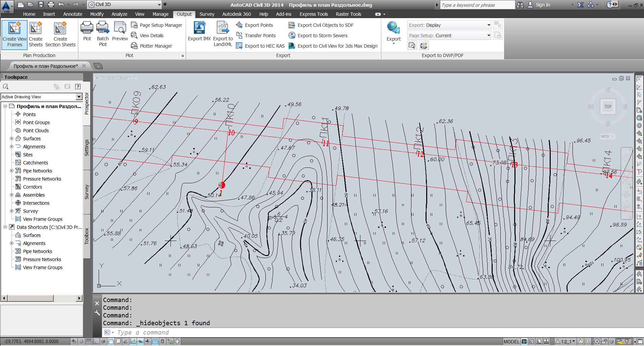Open the Page Setup: Current dropdown
Image resolution: width=644 pixels, height=346 pixels.
(x=488, y=36)
